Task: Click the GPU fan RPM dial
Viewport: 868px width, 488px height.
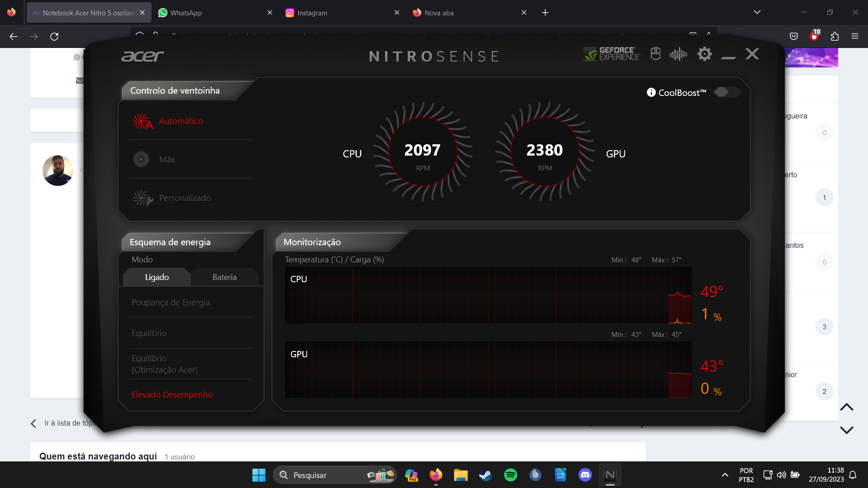Action: coord(545,152)
